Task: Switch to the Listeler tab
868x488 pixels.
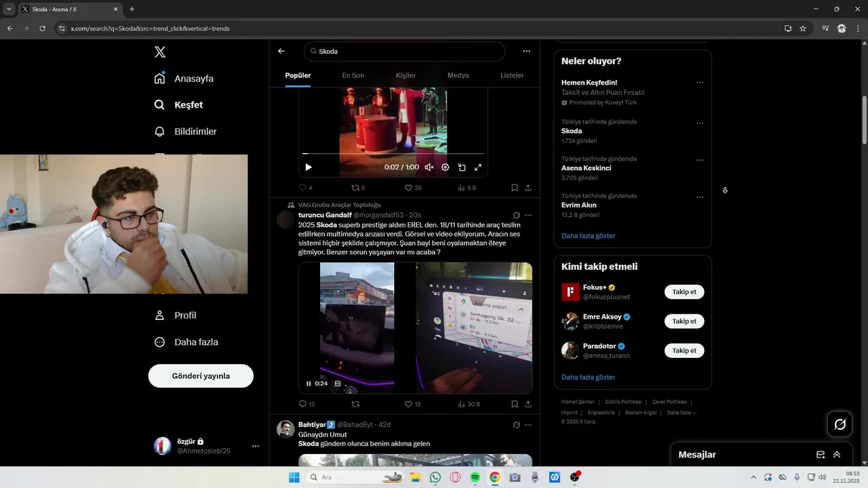Action: point(512,75)
